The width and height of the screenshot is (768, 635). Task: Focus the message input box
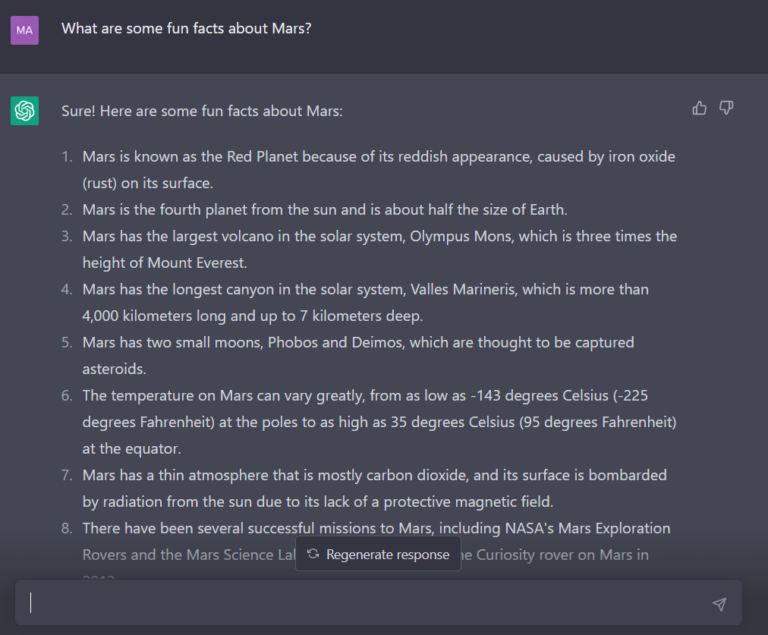(378, 603)
